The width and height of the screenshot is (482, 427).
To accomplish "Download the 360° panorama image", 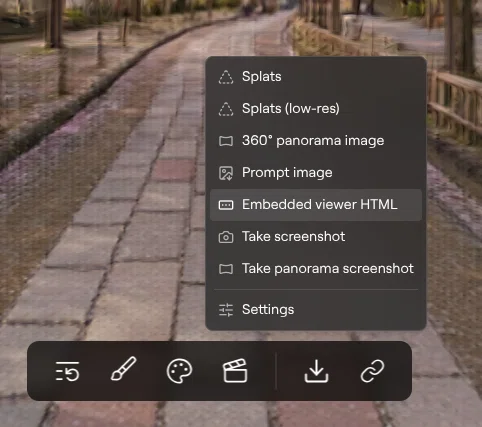I will coord(316,140).
